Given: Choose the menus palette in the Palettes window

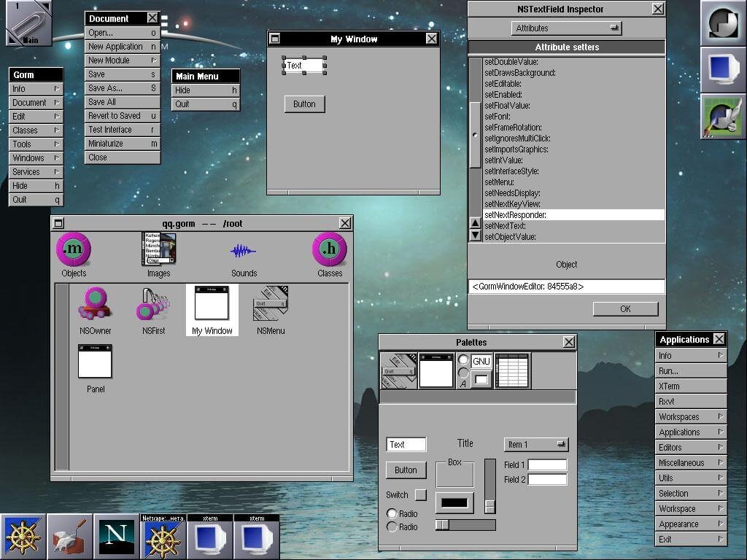Looking at the screenshot, I should pos(398,370).
